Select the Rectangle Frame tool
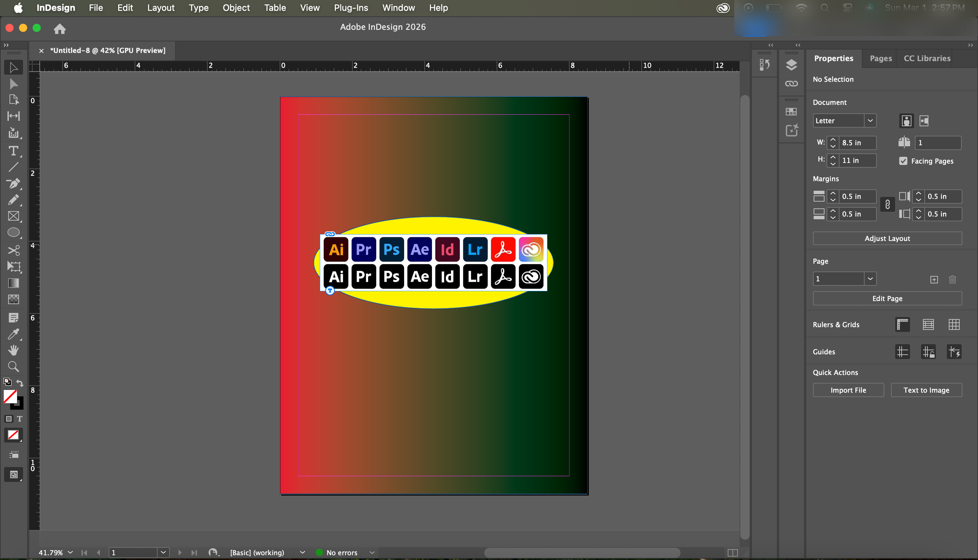 14,216
